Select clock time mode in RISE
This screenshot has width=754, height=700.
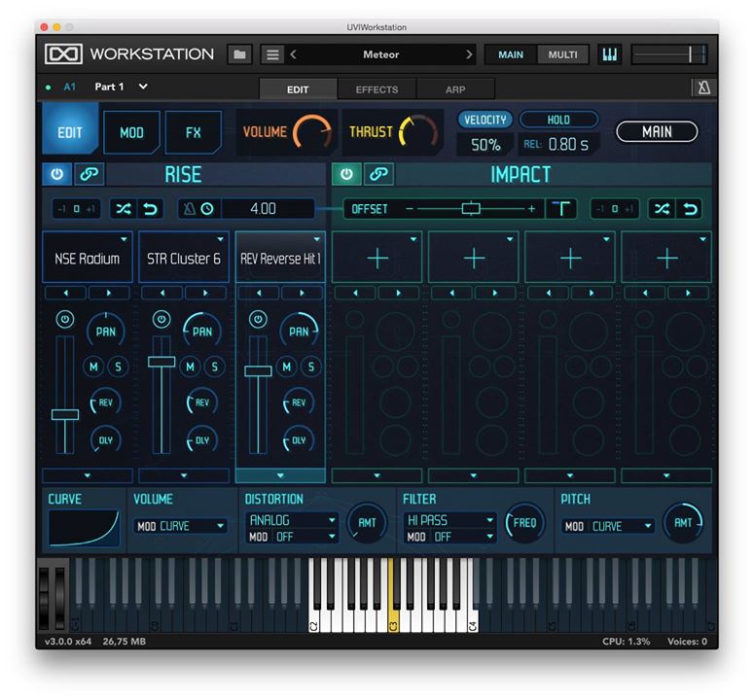208,209
